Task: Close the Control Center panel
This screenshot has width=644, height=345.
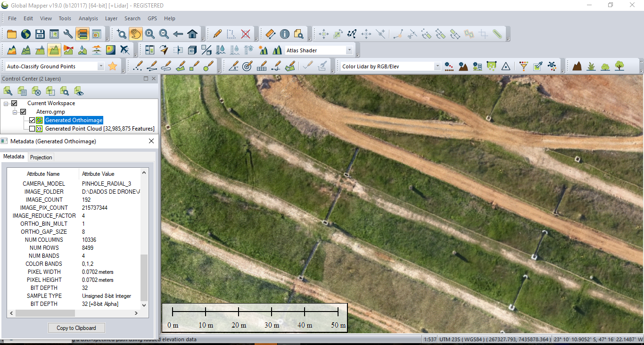Action: tap(153, 79)
